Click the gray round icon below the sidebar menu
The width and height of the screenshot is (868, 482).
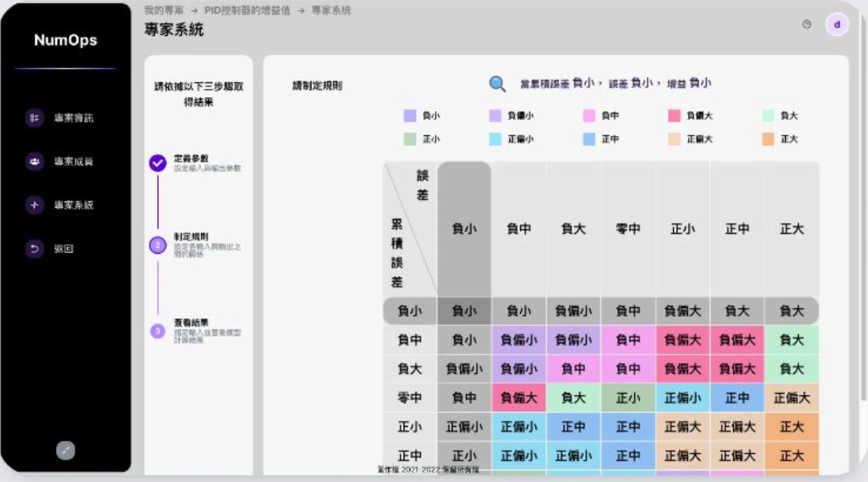coord(66,450)
